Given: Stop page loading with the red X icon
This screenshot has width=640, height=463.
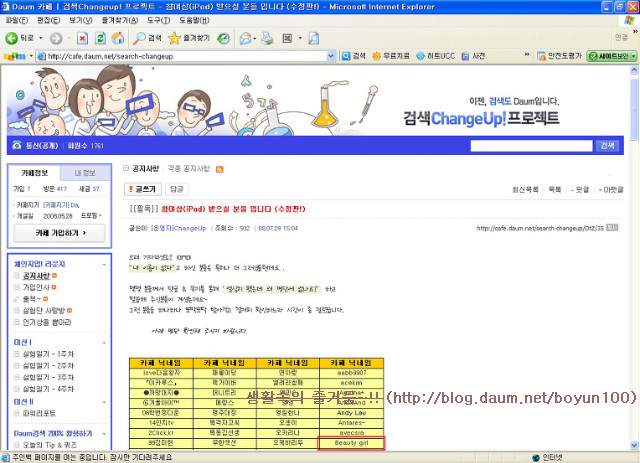Looking at the screenshot, I should click(82, 38).
